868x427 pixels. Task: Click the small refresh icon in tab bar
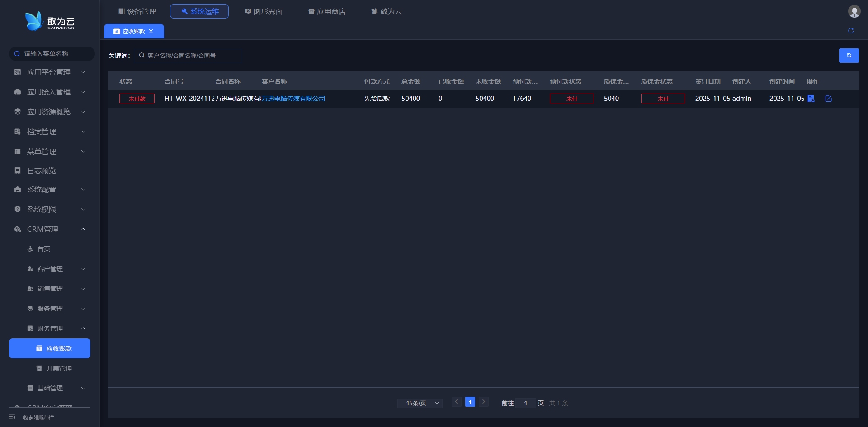click(851, 31)
